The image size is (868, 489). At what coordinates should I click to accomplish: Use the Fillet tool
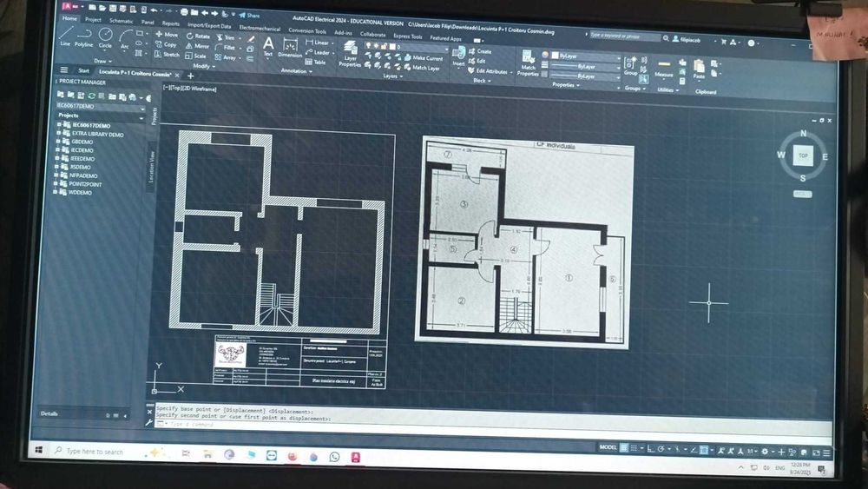226,48
